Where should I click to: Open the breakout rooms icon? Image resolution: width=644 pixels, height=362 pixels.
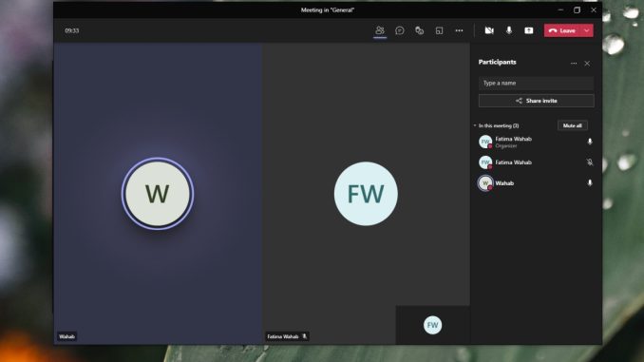point(439,30)
